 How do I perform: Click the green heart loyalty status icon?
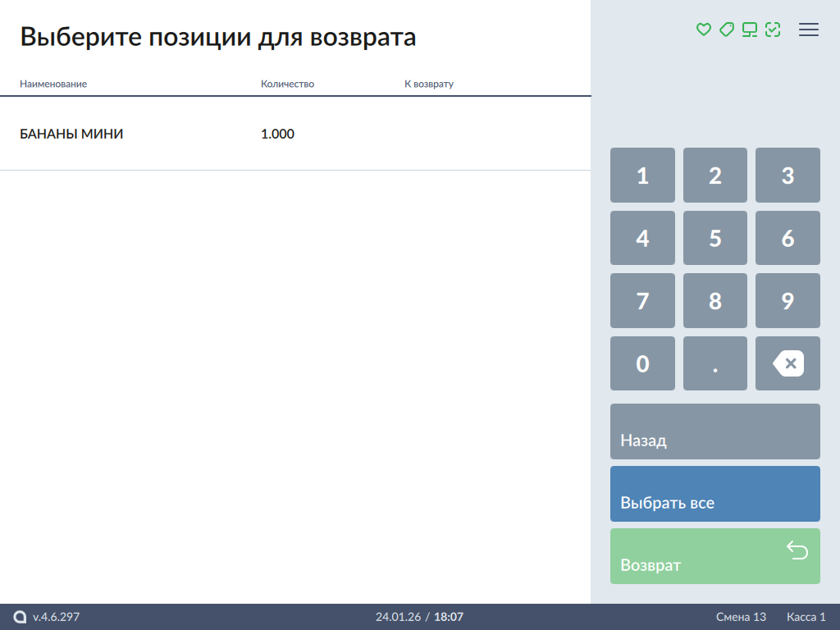tap(703, 30)
